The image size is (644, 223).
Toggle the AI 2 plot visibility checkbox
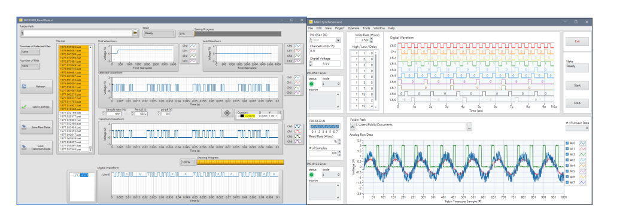567,154
